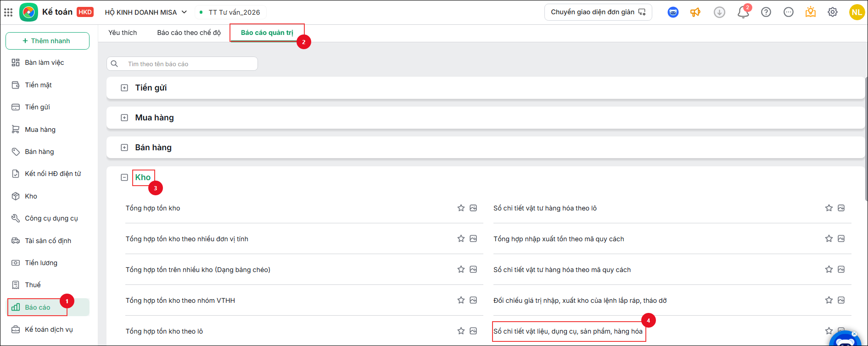The height and width of the screenshot is (346, 868).
Task: Open the megaphone announcements icon
Action: point(695,12)
